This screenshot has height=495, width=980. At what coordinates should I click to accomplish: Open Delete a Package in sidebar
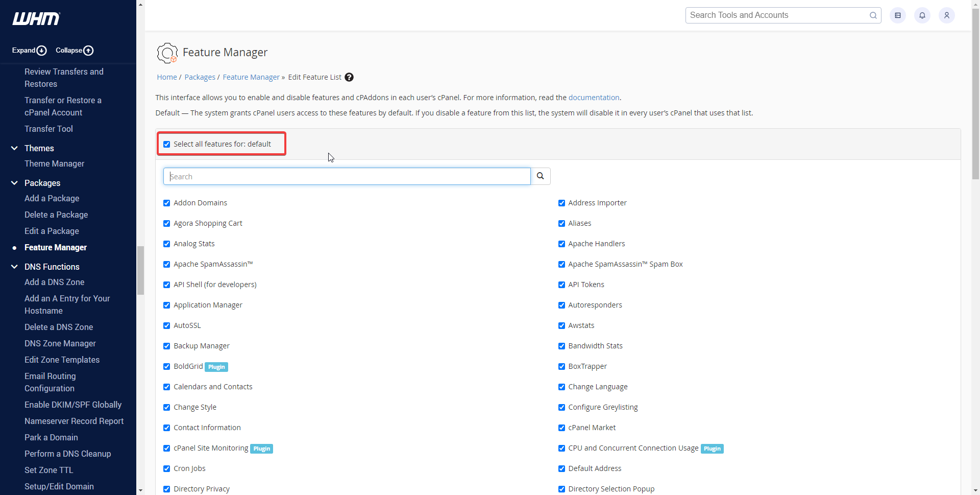coord(56,215)
